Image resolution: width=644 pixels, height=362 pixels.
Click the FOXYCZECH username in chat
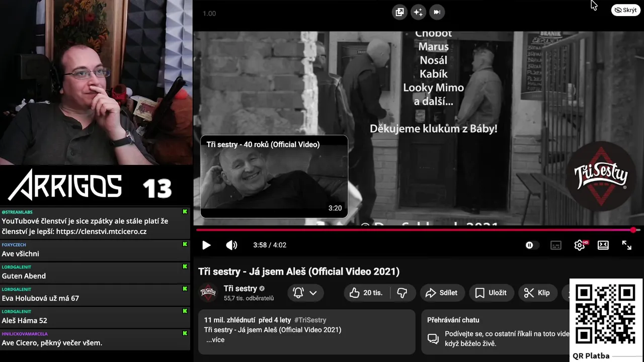14,245
